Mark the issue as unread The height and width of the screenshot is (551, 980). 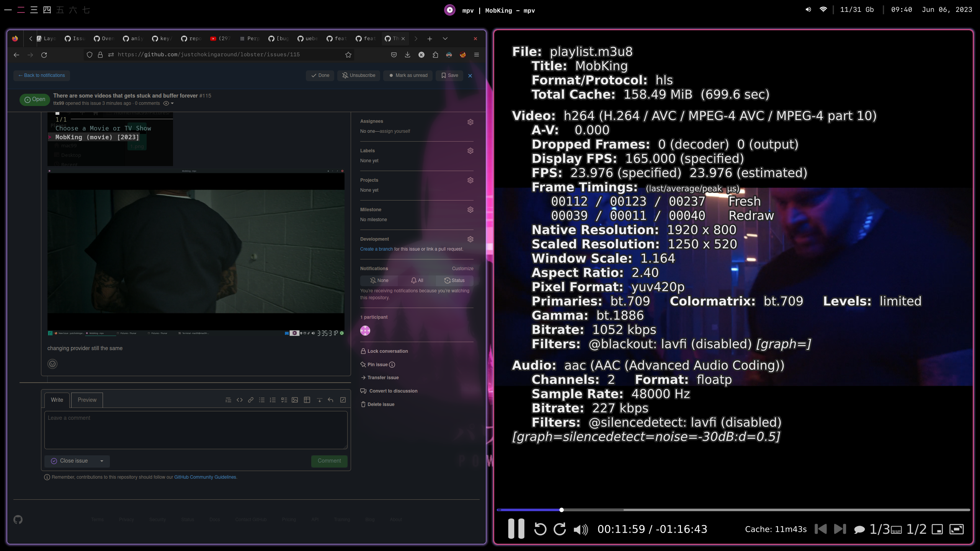(408, 75)
